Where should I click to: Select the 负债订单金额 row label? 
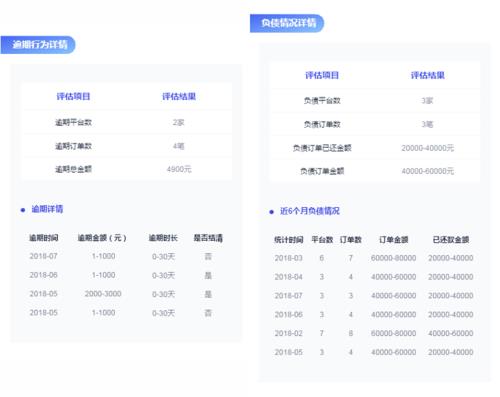point(322,171)
